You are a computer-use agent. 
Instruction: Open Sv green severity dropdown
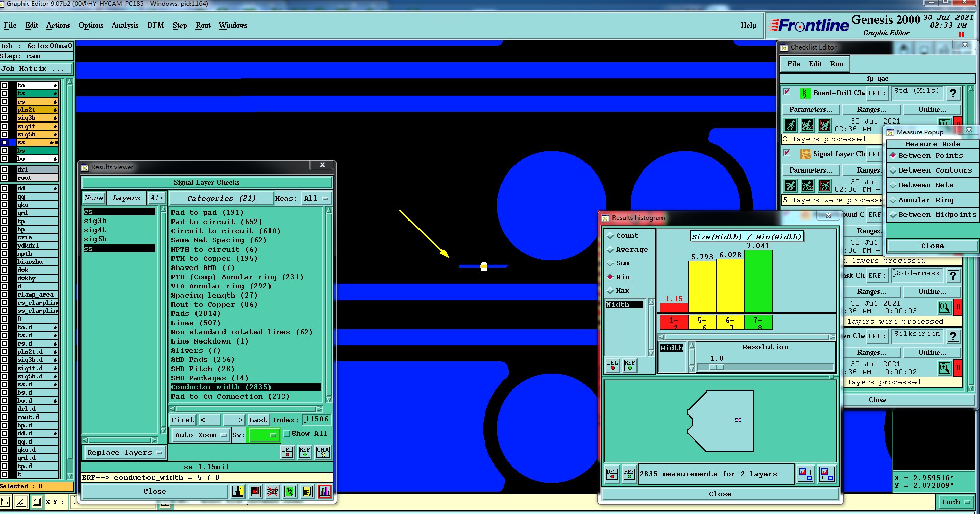(x=263, y=435)
